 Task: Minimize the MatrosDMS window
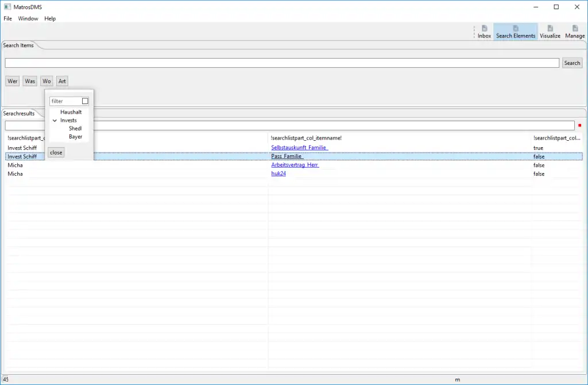(x=536, y=7)
